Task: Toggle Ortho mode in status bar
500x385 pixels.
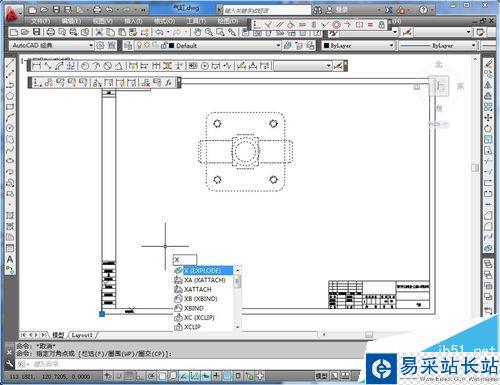Action: [x=140, y=376]
